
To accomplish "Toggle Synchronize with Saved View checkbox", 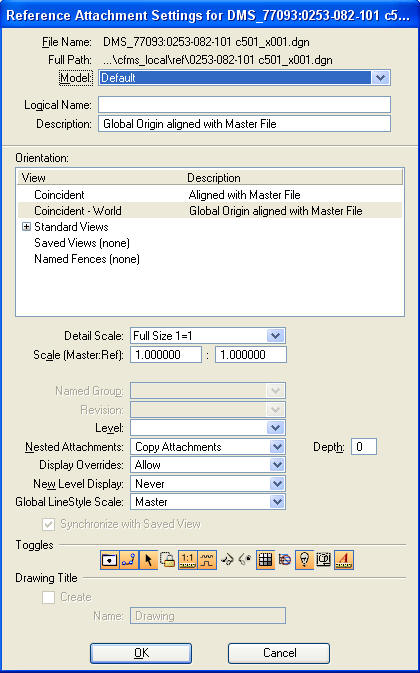I will click(x=48, y=524).
